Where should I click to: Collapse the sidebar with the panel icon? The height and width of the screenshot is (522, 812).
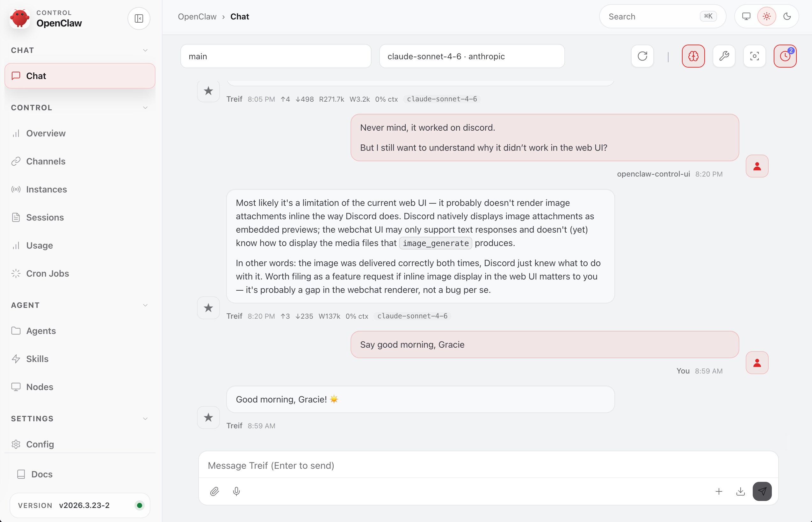coord(139,18)
